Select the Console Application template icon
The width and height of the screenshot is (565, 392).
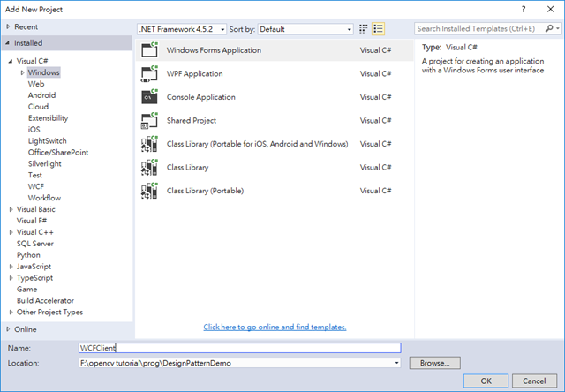coord(149,97)
